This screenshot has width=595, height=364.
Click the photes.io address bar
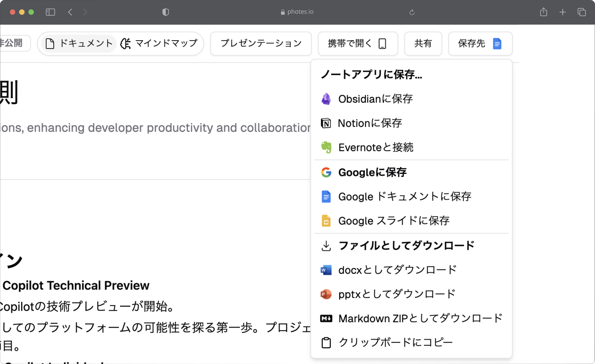point(297,12)
